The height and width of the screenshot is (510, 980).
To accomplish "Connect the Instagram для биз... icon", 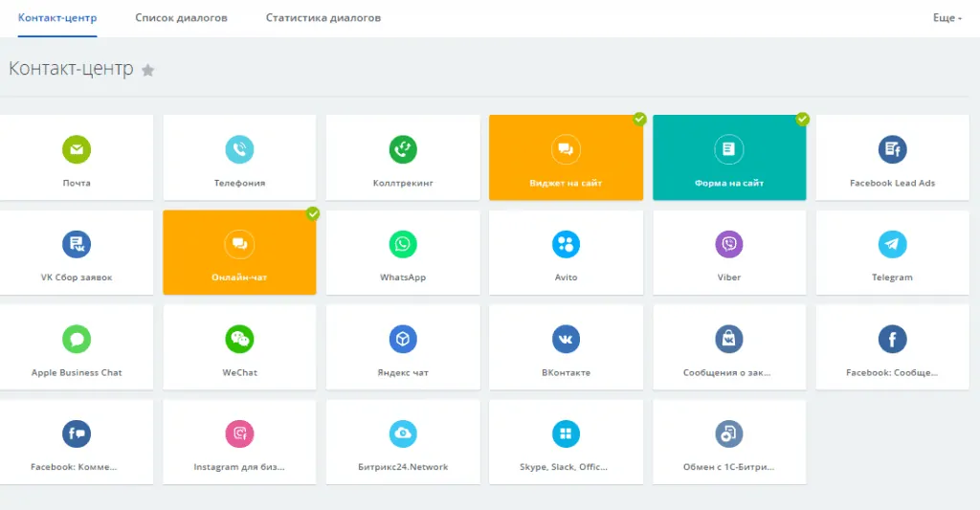I will [239, 433].
